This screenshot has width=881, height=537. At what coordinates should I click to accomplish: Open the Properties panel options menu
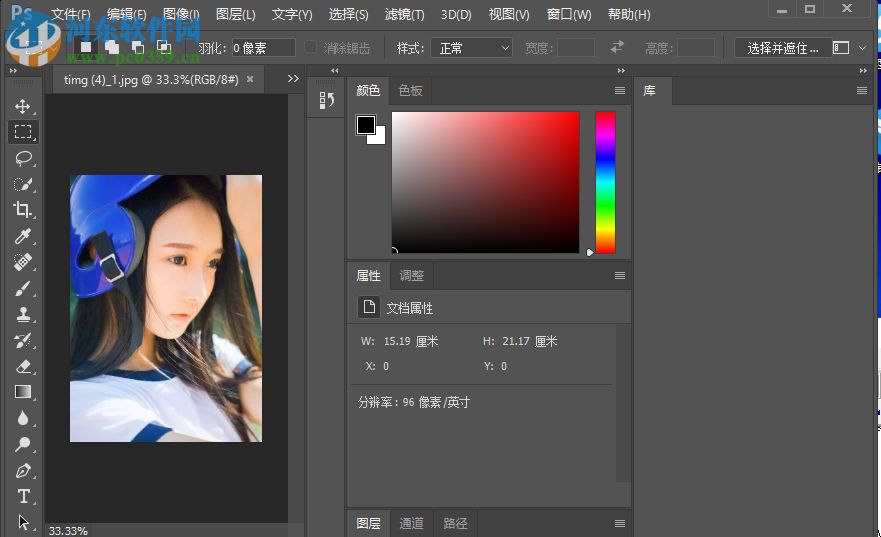(620, 275)
